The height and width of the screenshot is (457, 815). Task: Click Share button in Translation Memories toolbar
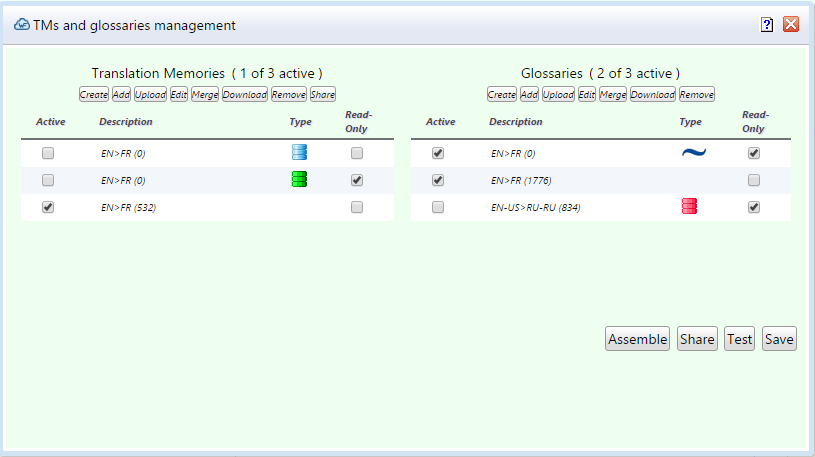pos(323,95)
